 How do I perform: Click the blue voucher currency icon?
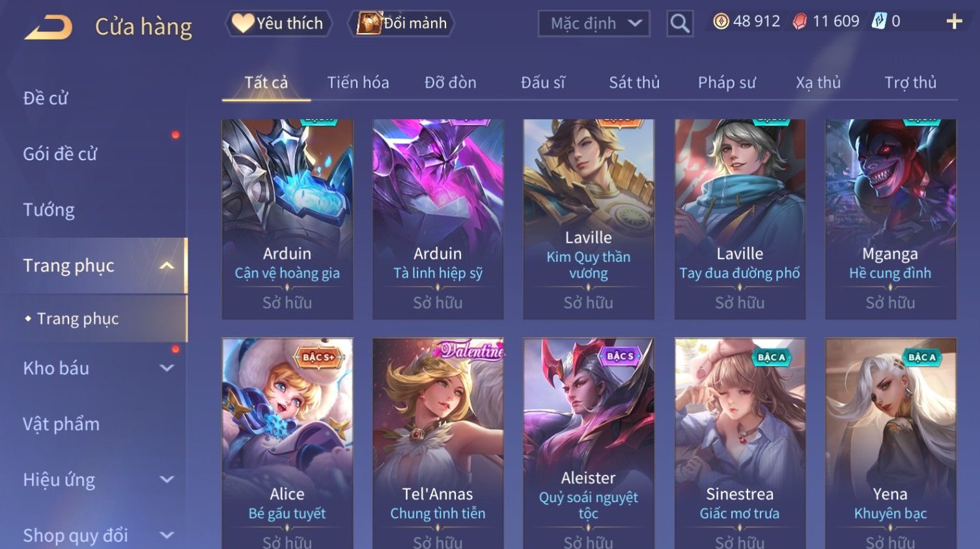click(x=879, y=21)
